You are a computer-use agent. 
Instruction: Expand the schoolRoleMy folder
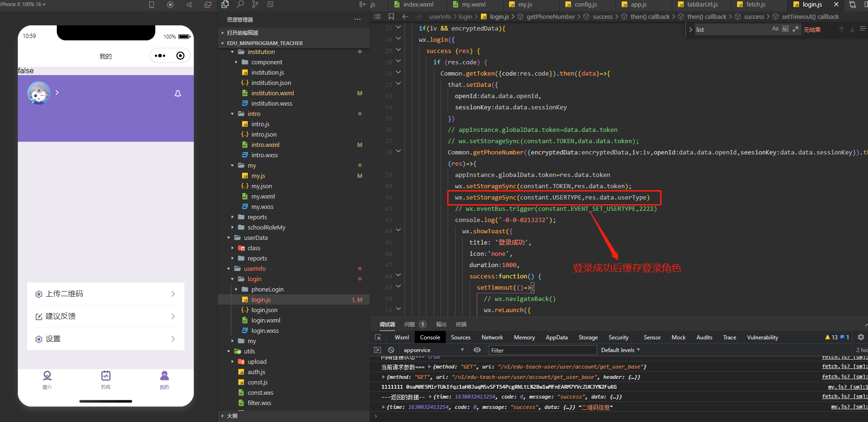click(x=232, y=227)
